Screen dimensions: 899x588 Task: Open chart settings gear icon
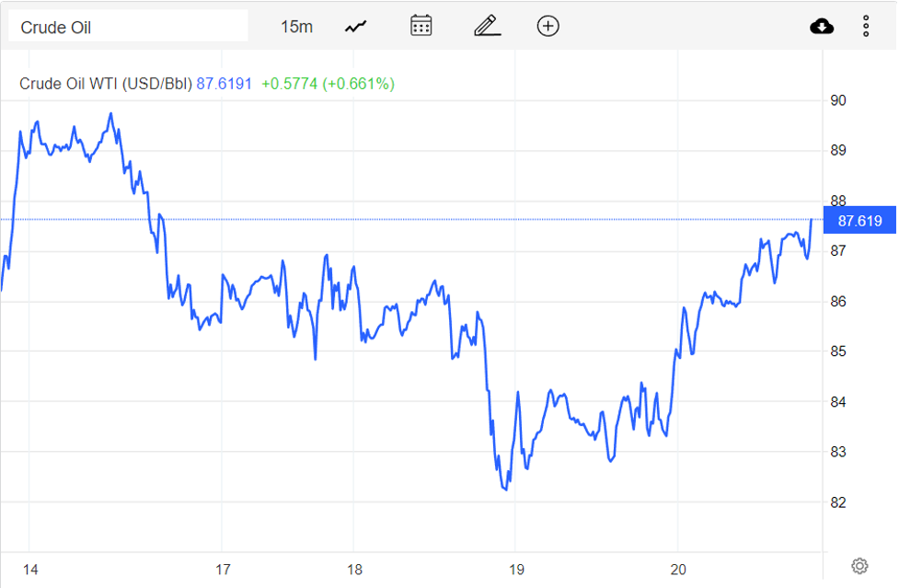pyautogui.click(x=859, y=565)
